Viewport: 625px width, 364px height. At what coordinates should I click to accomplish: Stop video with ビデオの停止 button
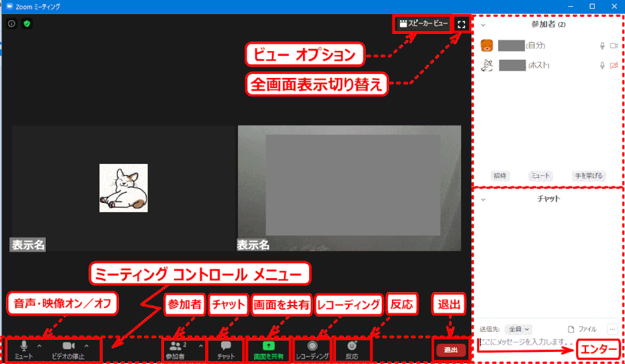(x=68, y=349)
